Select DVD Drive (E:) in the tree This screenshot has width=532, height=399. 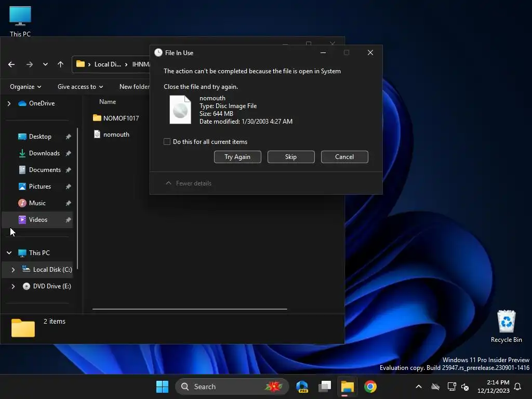pyautogui.click(x=52, y=286)
